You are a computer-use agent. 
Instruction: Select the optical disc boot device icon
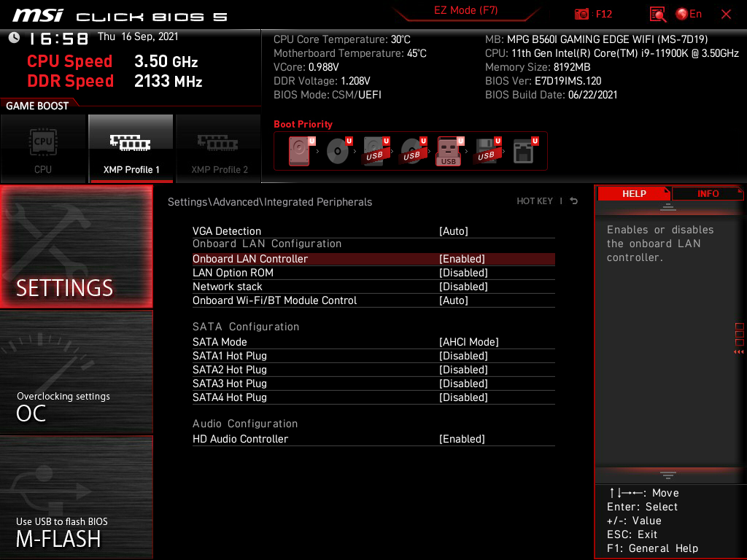(338, 151)
